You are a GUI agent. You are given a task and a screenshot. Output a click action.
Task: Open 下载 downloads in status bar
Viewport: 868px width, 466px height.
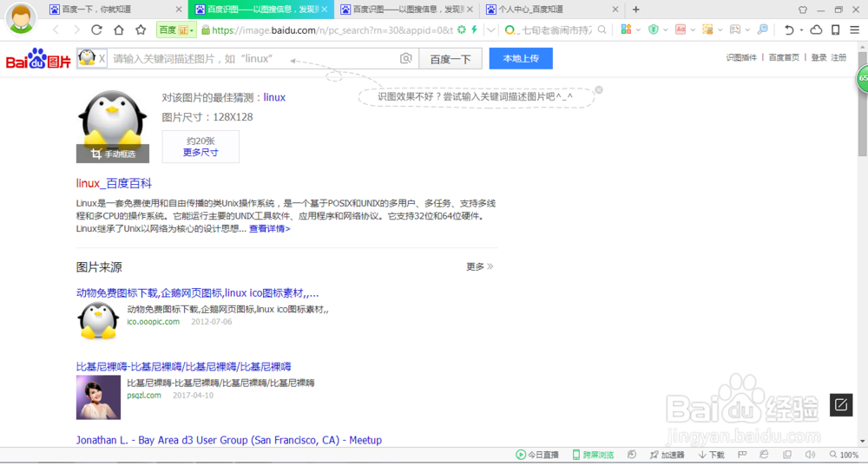[712, 455]
